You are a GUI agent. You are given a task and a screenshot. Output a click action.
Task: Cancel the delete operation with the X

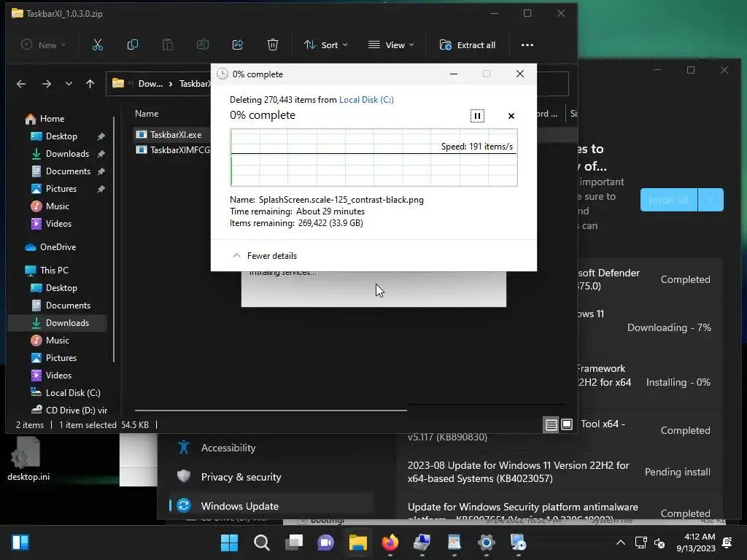click(x=511, y=116)
